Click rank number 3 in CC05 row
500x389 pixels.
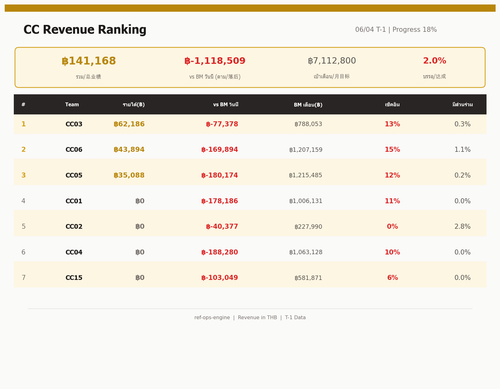pyautogui.click(x=23, y=175)
